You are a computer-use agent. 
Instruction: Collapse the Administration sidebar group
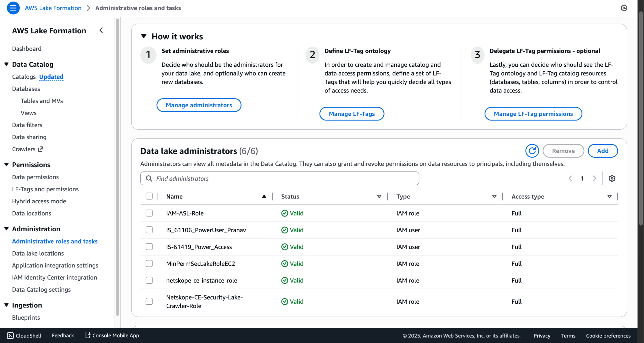click(6, 229)
